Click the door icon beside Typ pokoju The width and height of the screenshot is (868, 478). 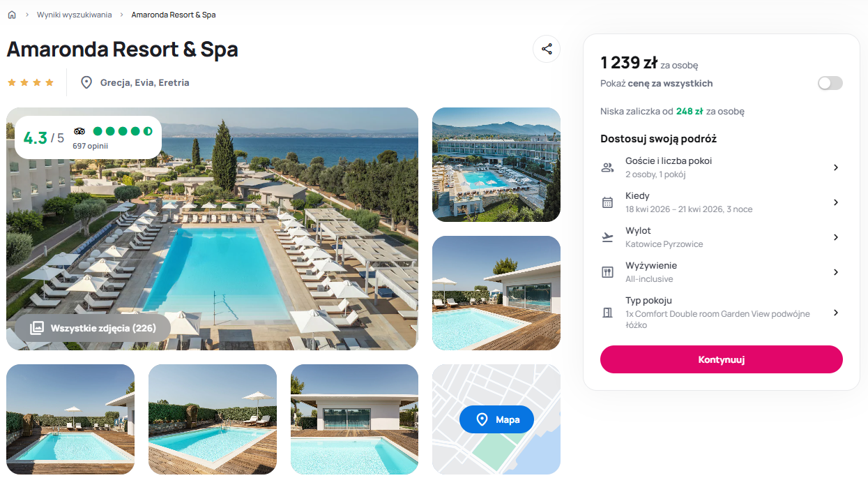pyautogui.click(x=607, y=313)
